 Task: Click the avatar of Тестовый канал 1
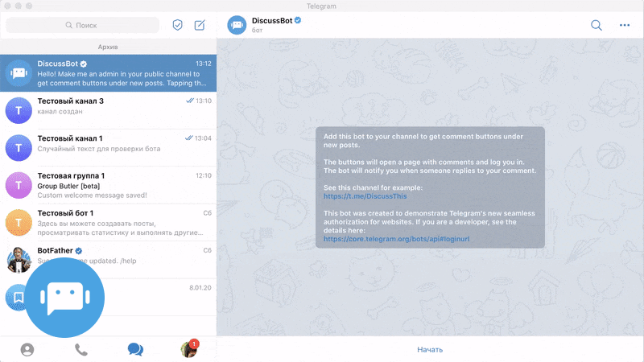[x=19, y=148]
